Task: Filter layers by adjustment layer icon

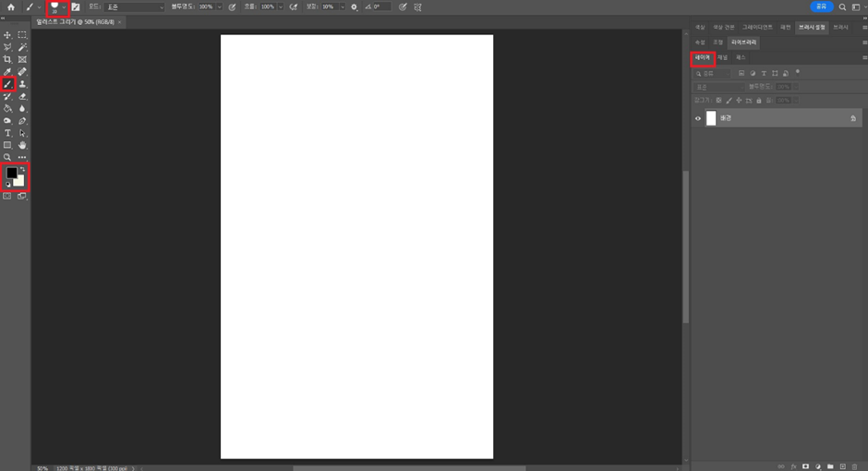Action: click(x=753, y=73)
